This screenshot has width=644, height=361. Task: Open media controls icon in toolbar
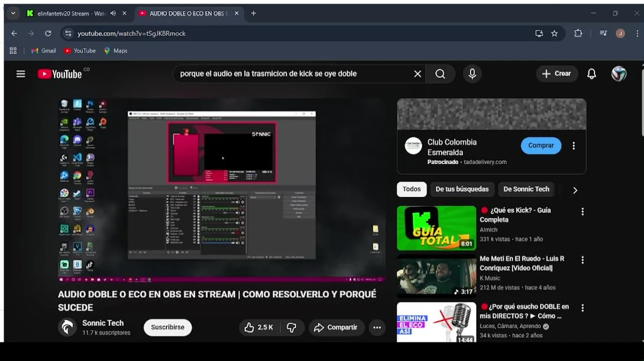coord(603,34)
